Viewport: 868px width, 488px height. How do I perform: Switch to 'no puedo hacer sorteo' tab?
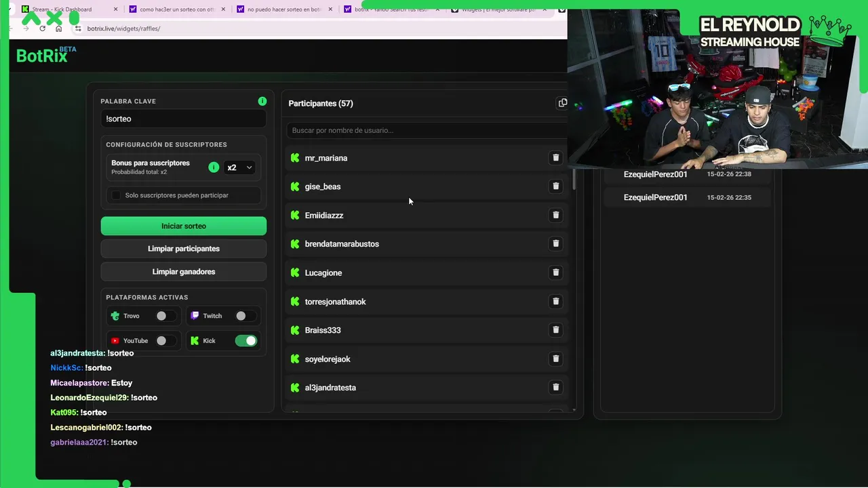[283, 9]
